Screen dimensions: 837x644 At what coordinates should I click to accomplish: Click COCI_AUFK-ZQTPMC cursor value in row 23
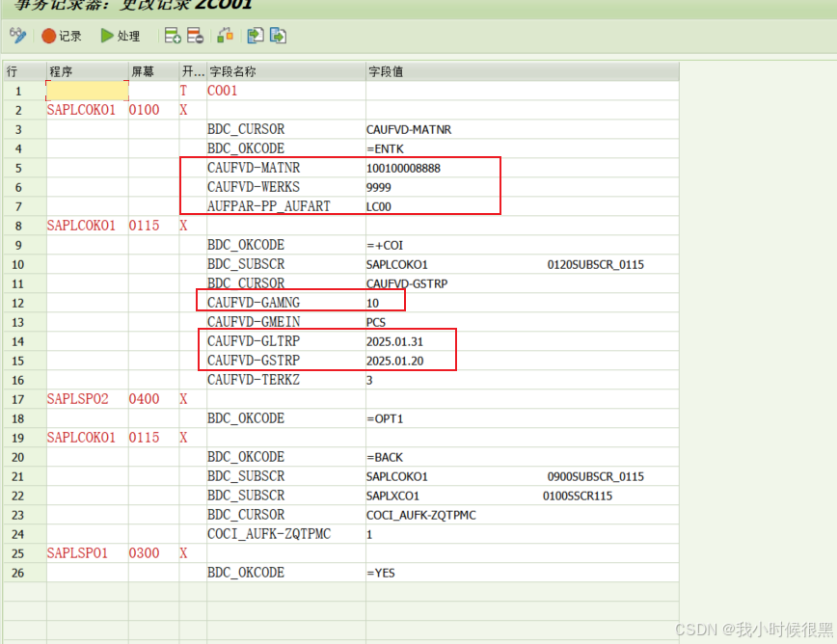click(420, 515)
